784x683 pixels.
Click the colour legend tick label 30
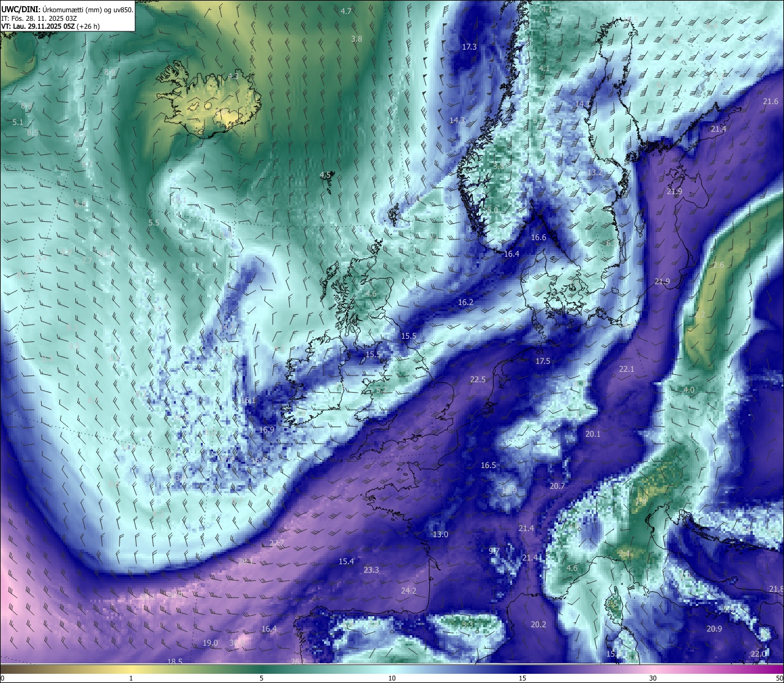[653, 677]
